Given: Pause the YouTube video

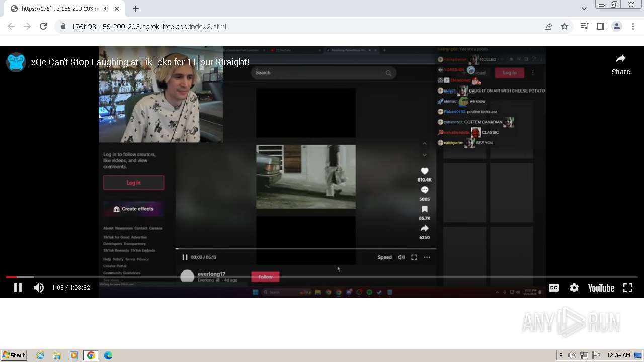Looking at the screenshot, I should coord(18,288).
